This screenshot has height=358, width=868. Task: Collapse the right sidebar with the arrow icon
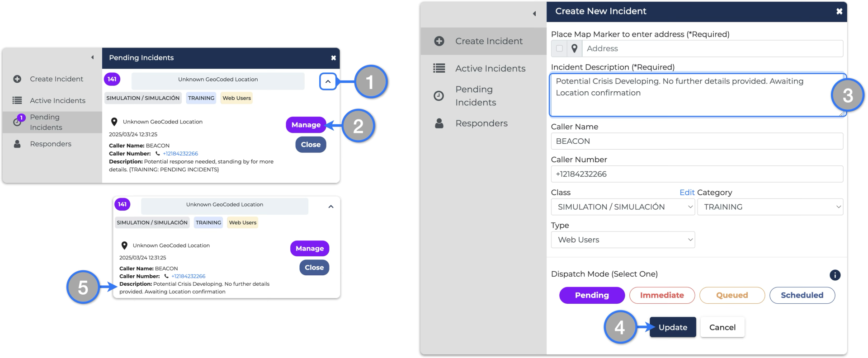(534, 14)
